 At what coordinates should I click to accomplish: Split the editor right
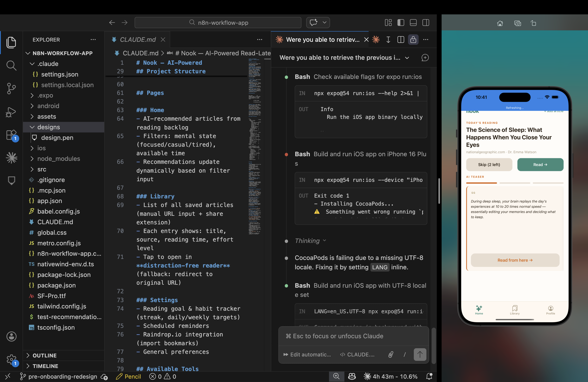[401, 40]
